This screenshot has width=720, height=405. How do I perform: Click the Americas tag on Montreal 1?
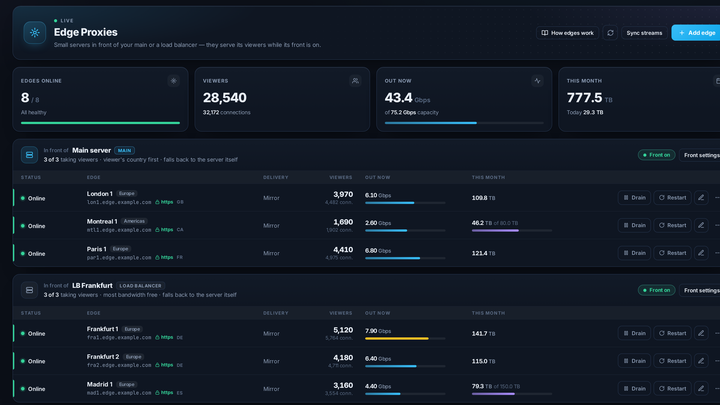point(134,221)
